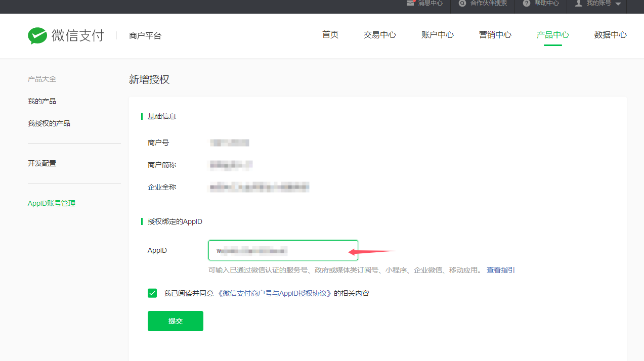Open the message center envelope icon

(x=410, y=3)
